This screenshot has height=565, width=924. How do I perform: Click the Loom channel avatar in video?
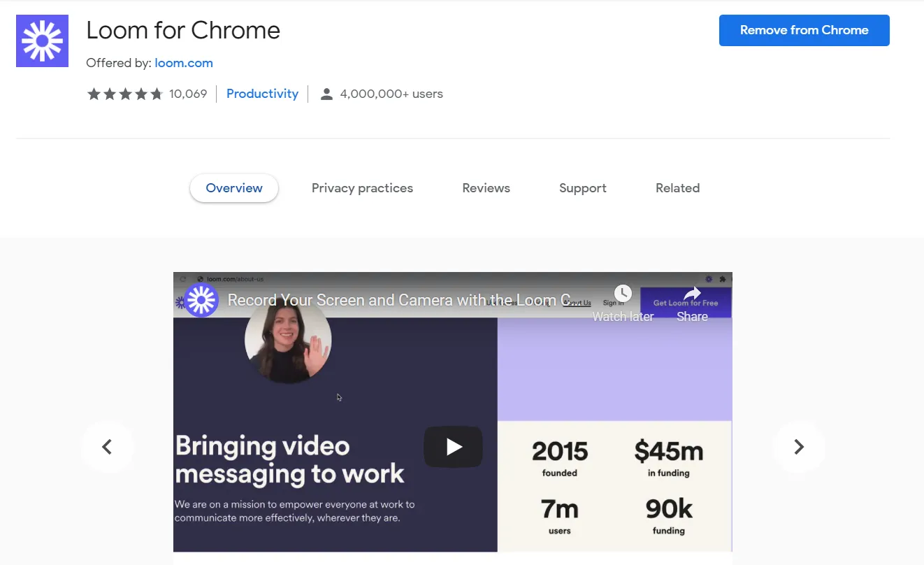201,301
